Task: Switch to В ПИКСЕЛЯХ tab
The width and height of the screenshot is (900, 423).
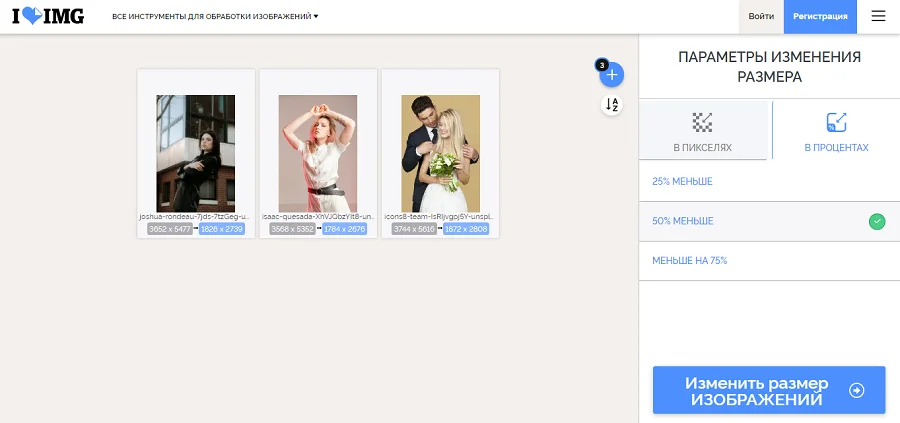Action: pos(703,131)
